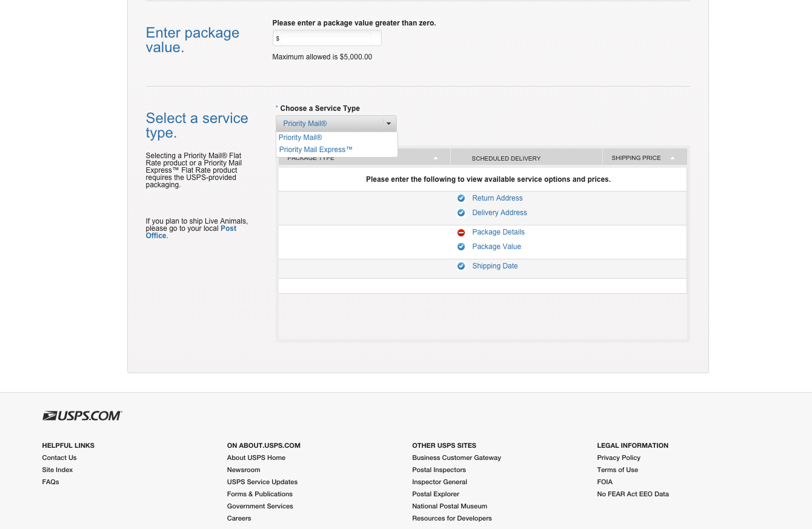812x529 pixels.
Task: Open Business Customer Gateway link
Action: pos(456,457)
